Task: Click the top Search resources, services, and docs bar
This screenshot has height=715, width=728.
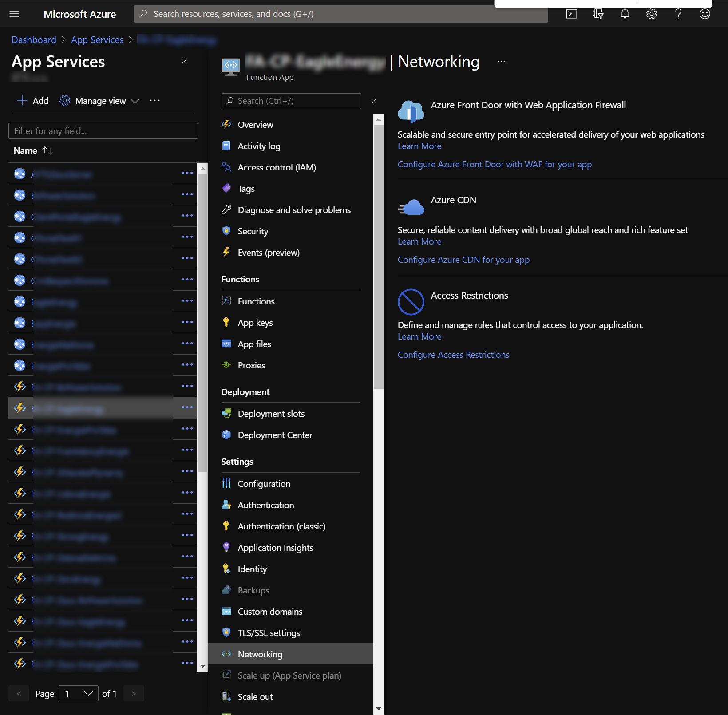Action: pos(341,14)
